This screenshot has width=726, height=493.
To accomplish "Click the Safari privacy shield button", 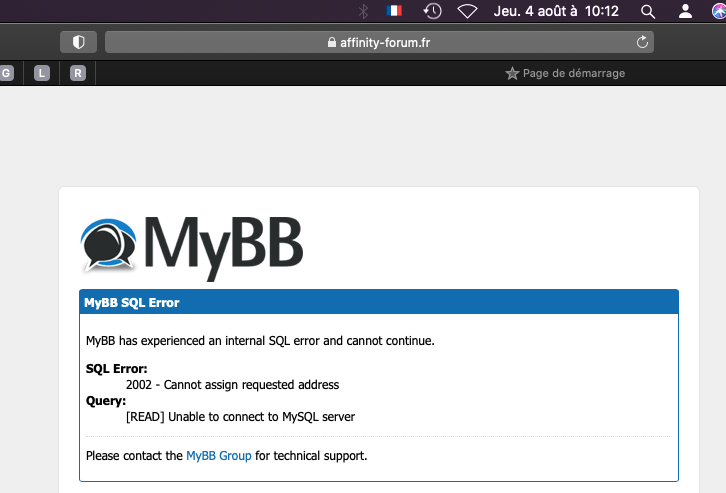I will tap(78, 42).
